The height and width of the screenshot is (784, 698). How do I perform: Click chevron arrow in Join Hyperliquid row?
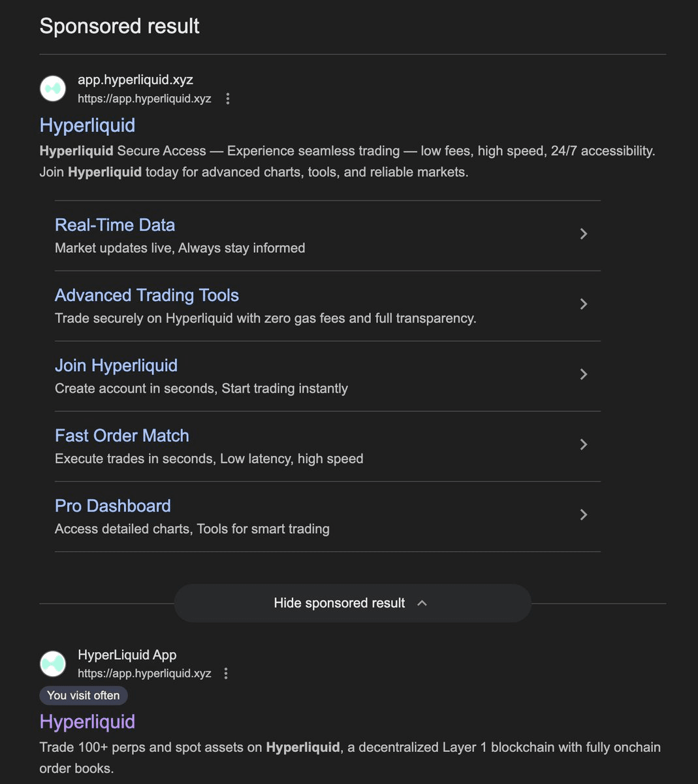[584, 374]
